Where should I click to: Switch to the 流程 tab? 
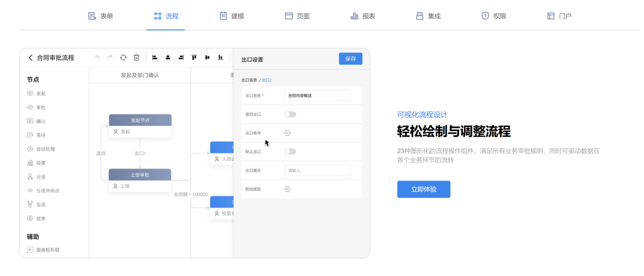click(166, 16)
